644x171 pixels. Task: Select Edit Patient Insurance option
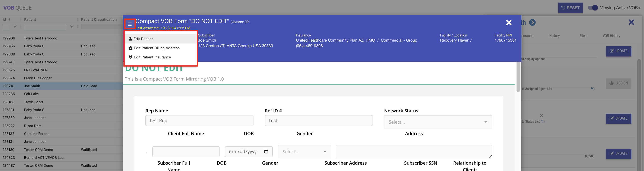[152, 57]
